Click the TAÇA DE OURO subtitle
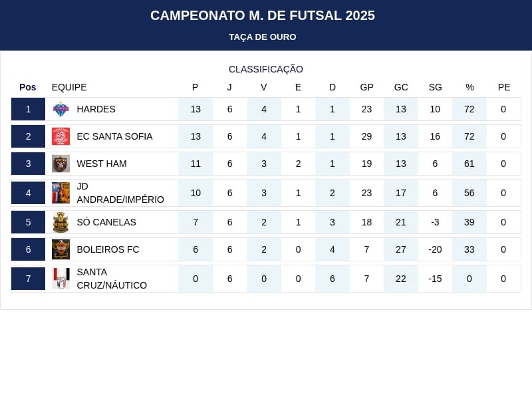The height and width of the screenshot is (399, 532). pos(263,37)
